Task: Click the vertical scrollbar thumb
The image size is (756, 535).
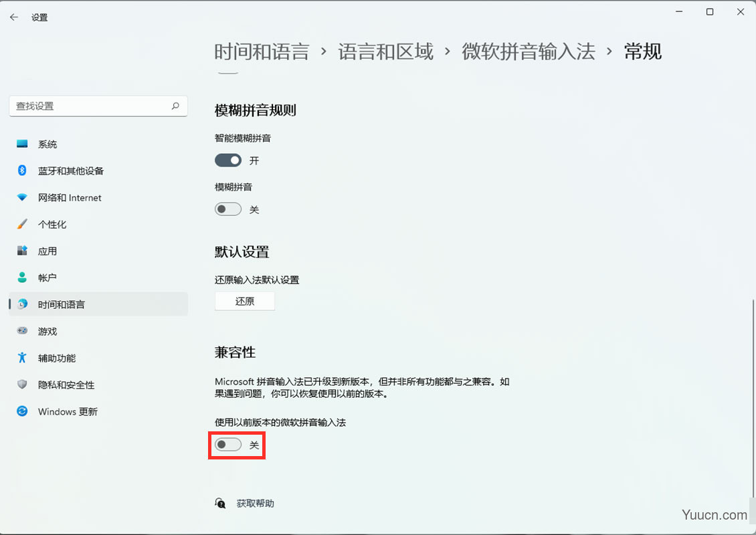Action: 753,398
